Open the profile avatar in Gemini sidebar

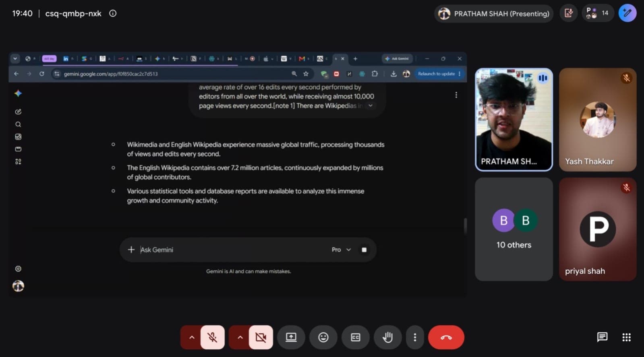coord(18,286)
